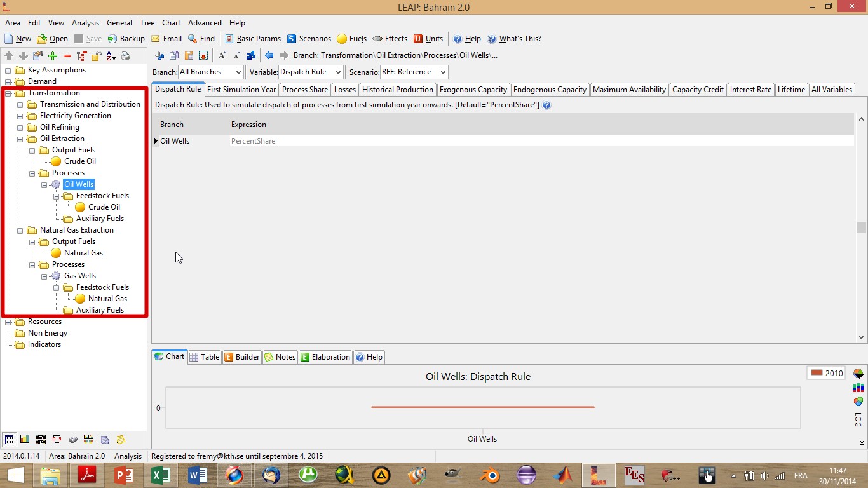Click the New area toolbar button
The width and height of the screenshot is (868, 488).
18,39
